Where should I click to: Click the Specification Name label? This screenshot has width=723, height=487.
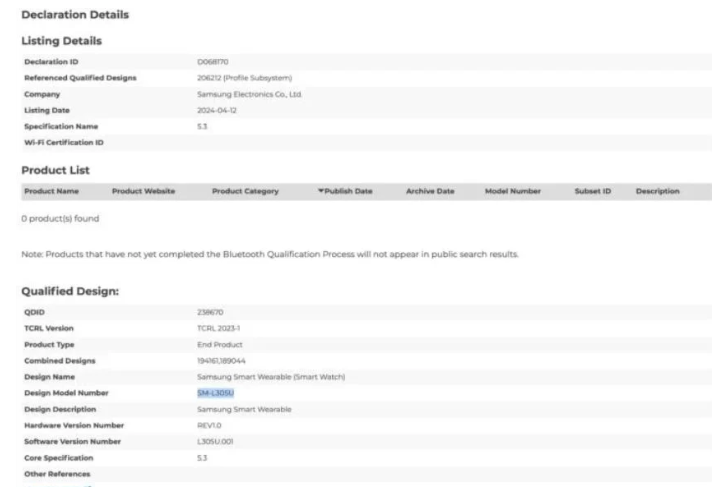click(61, 126)
